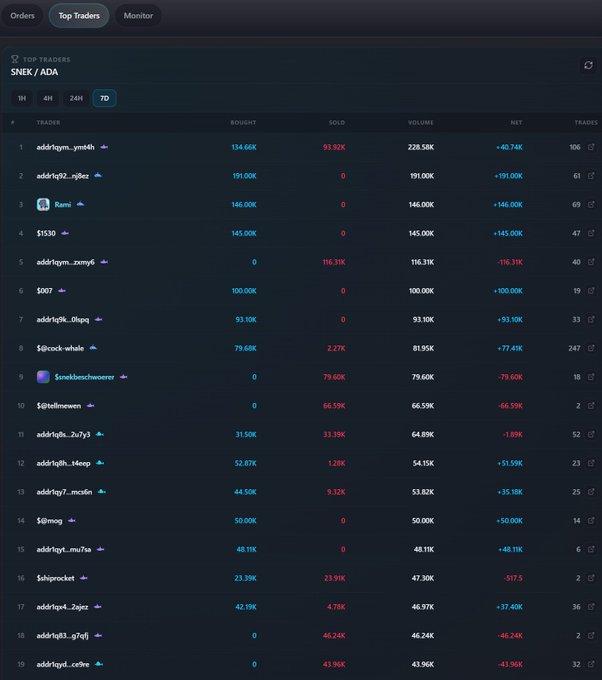Click the 79.68K bought value
602x680 pixels.
point(245,348)
